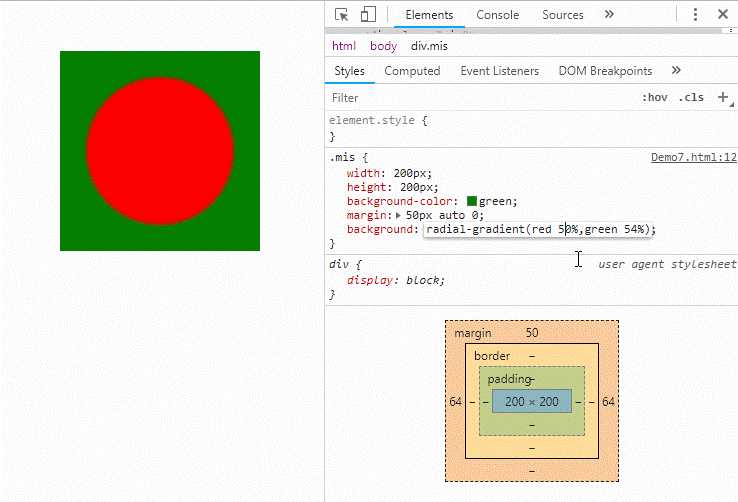738x502 pixels.
Task: Toggle the :hov element state panel
Action: pyautogui.click(x=655, y=97)
